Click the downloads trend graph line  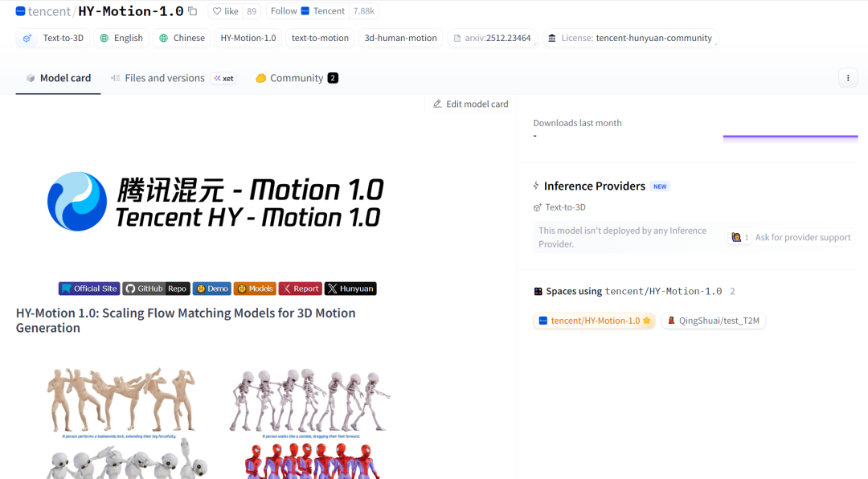[790, 136]
